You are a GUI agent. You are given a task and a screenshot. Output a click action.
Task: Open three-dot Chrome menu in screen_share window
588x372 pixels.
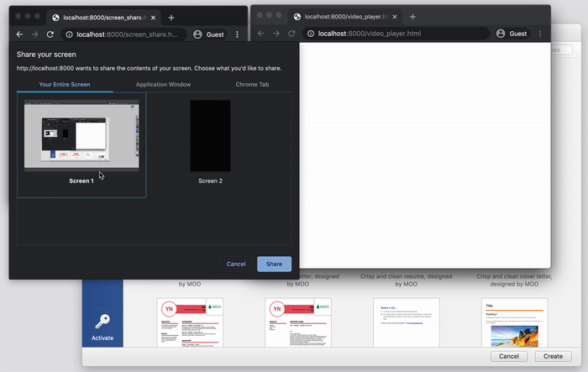coord(238,34)
